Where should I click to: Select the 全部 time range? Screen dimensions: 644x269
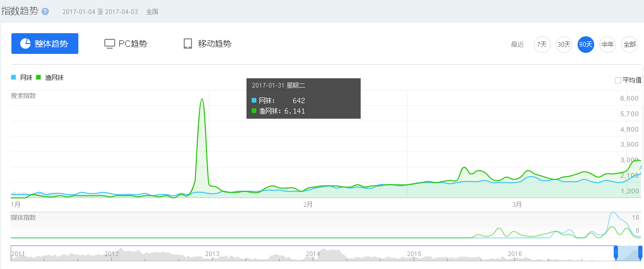coord(629,45)
